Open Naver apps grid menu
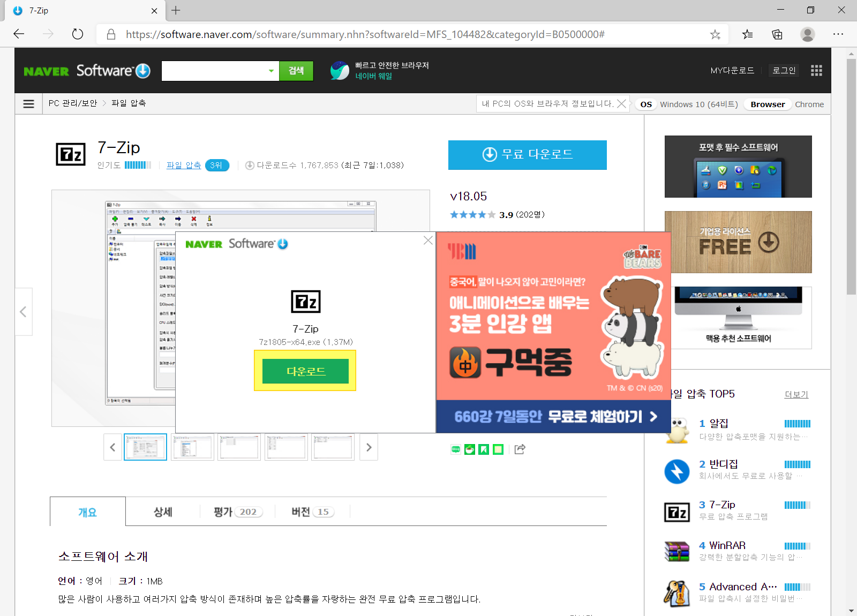This screenshot has width=857, height=616. pyautogui.click(x=816, y=70)
